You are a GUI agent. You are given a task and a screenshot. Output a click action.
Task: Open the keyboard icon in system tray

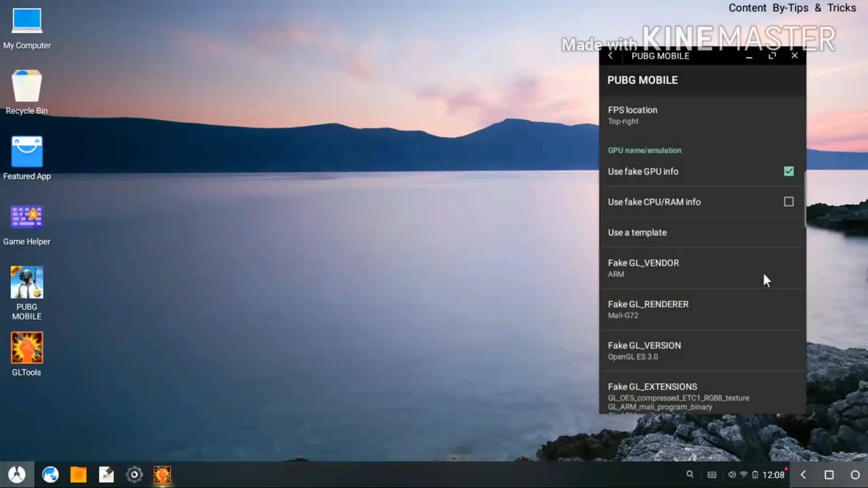tap(711, 475)
